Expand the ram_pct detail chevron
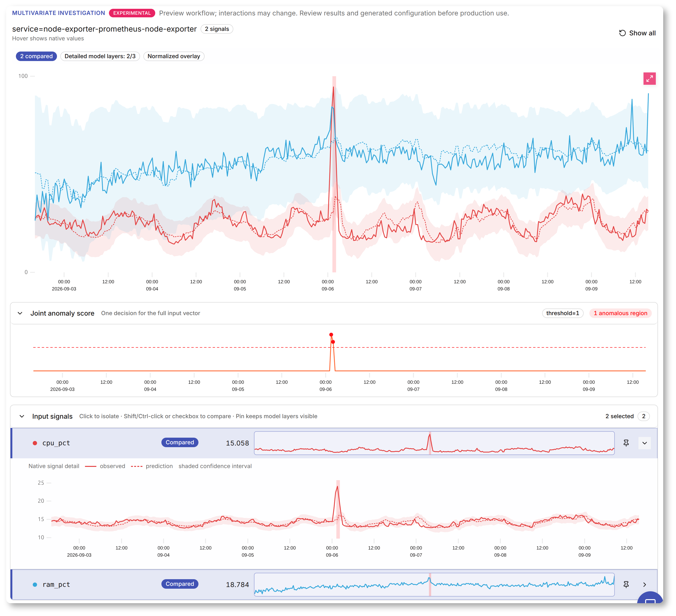The height and width of the screenshot is (616, 676). (644, 584)
